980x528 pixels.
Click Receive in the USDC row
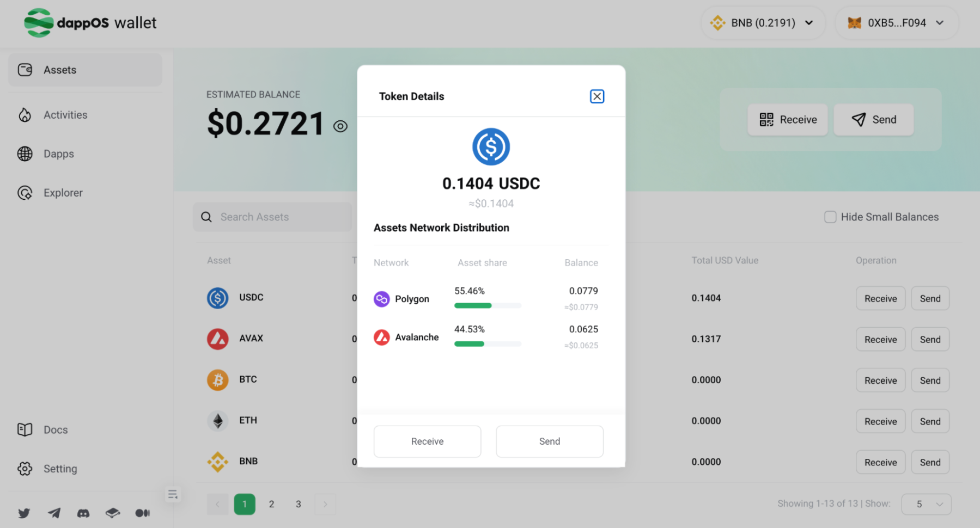click(880, 298)
